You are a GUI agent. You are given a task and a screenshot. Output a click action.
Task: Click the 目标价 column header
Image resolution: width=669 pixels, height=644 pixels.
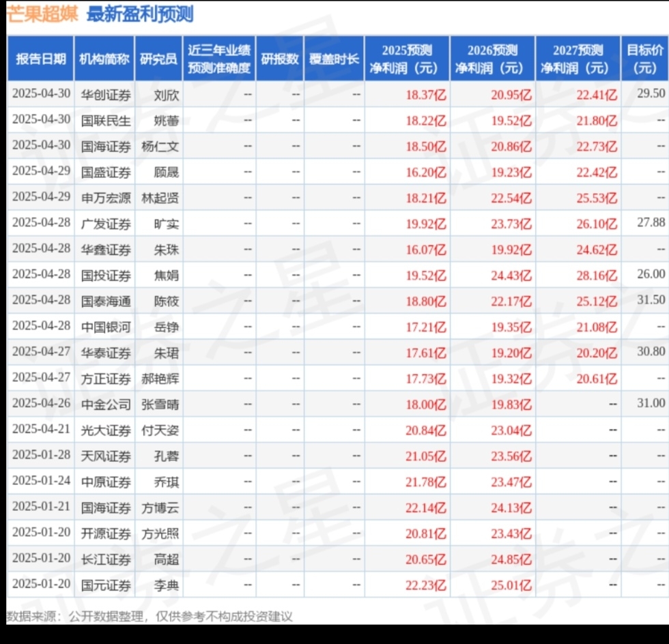(644, 59)
